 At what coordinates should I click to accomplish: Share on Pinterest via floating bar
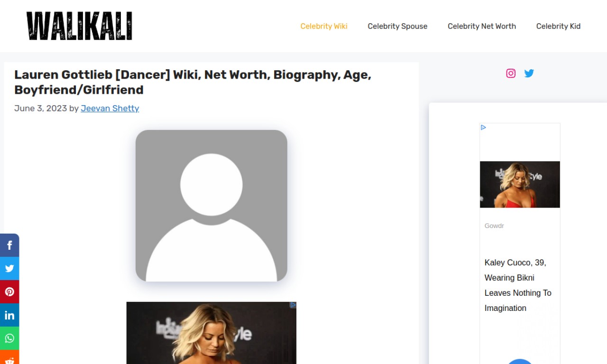[x=9, y=291]
